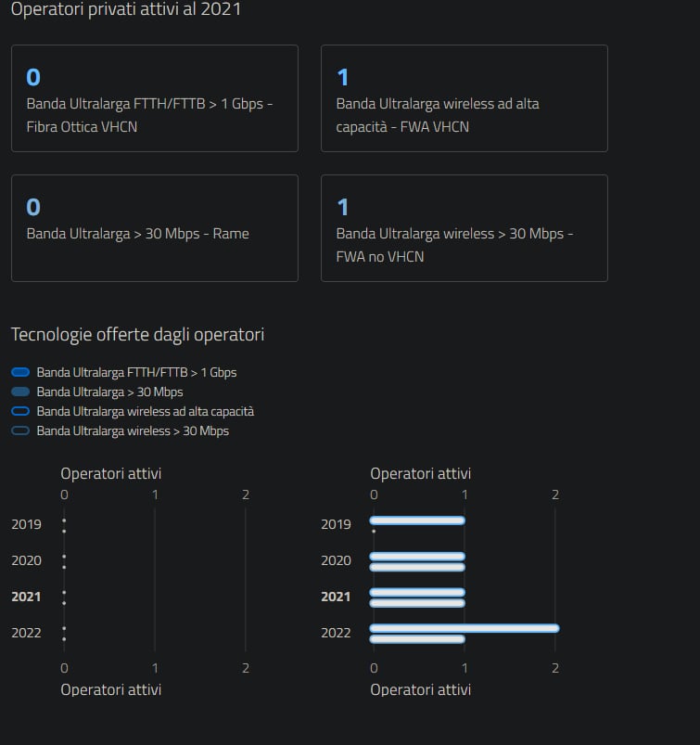This screenshot has height=745, width=700.
Task: Toggle legend item "Banda Ultralarga FTTH/FTTB > 1 Gbps"
Action: pyautogui.click(x=136, y=372)
